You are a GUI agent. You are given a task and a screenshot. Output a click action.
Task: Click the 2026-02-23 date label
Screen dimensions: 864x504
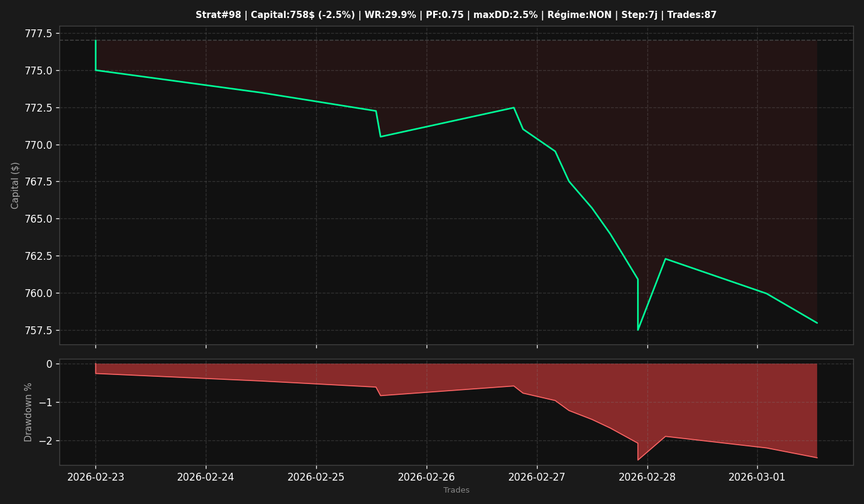pos(95,477)
